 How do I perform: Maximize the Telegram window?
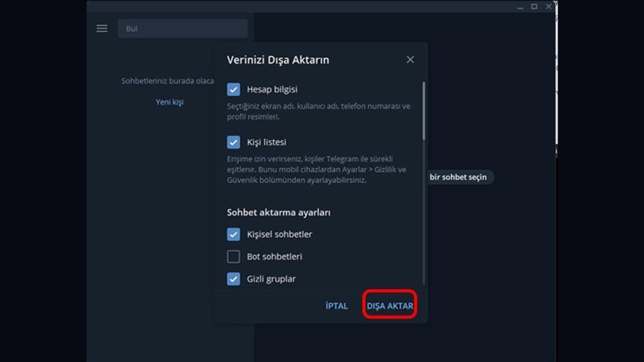click(x=534, y=6)
